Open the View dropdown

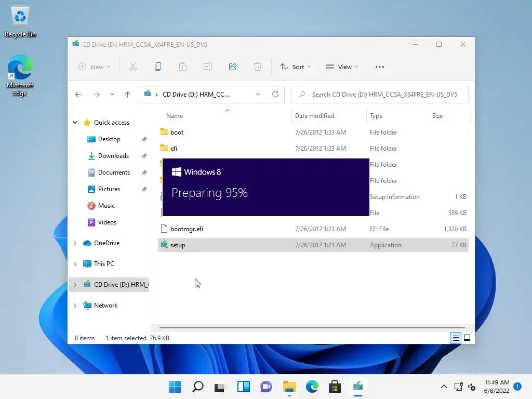click(342, 67)
